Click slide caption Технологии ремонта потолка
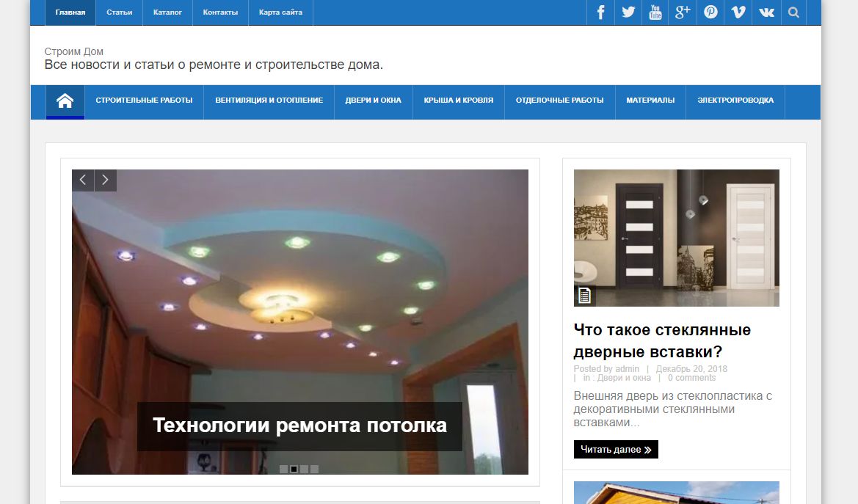 click(x=300, y=426)
